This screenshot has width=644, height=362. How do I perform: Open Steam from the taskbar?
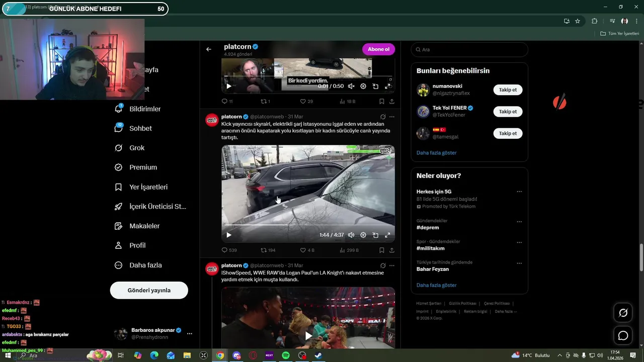tap(318, 355)
